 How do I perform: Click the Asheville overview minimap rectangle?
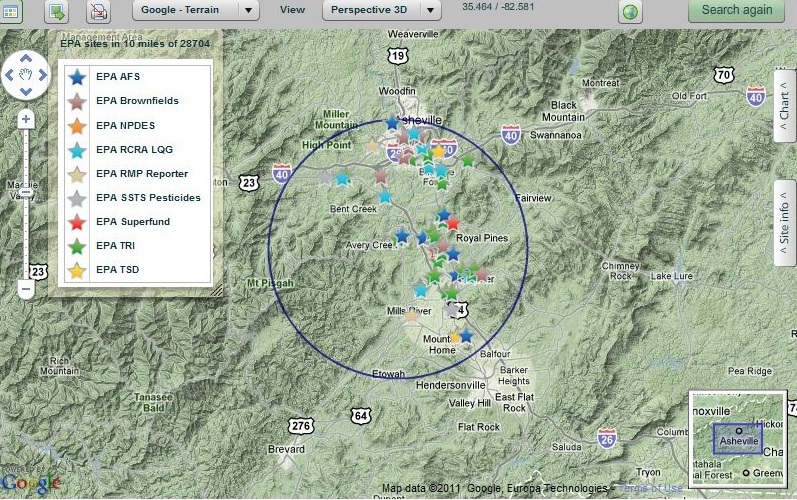point(738,439)
